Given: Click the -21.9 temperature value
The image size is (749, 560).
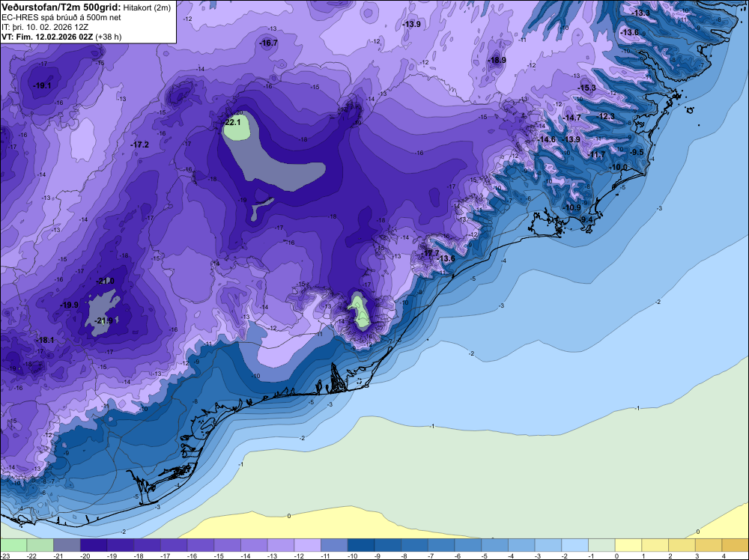Looking at the screenshot, I should click(x=103, y=321).
